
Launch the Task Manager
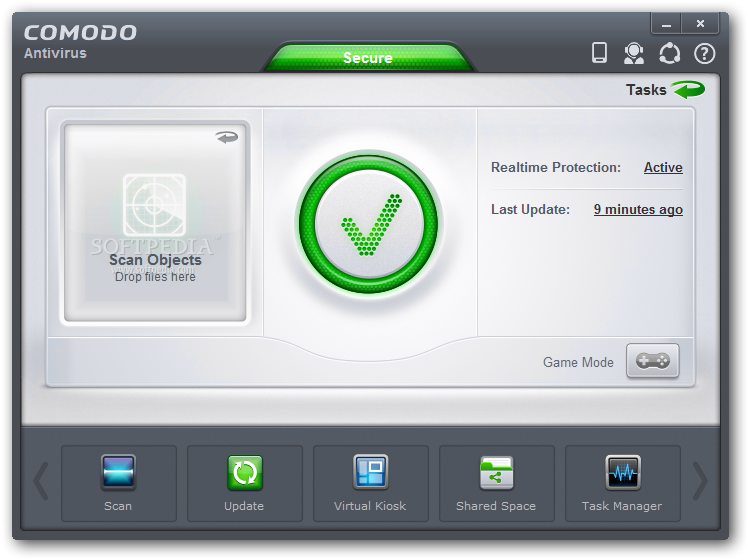pyautogui.click(x=623, y=483)
